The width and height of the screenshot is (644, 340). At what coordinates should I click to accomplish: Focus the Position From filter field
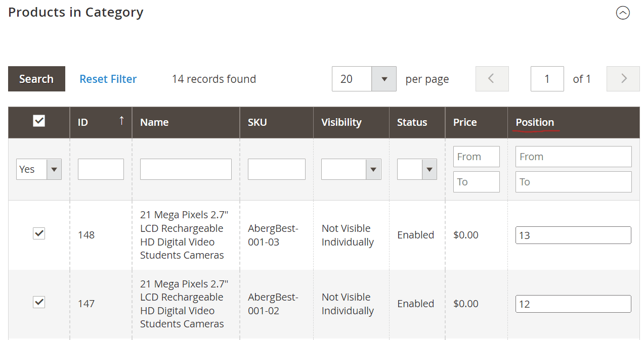573,157
